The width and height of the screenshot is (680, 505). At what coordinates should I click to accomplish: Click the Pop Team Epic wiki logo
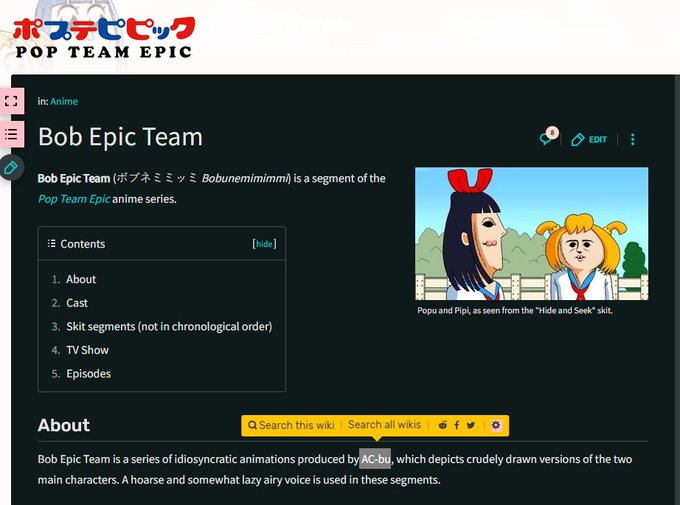(104, 38)
